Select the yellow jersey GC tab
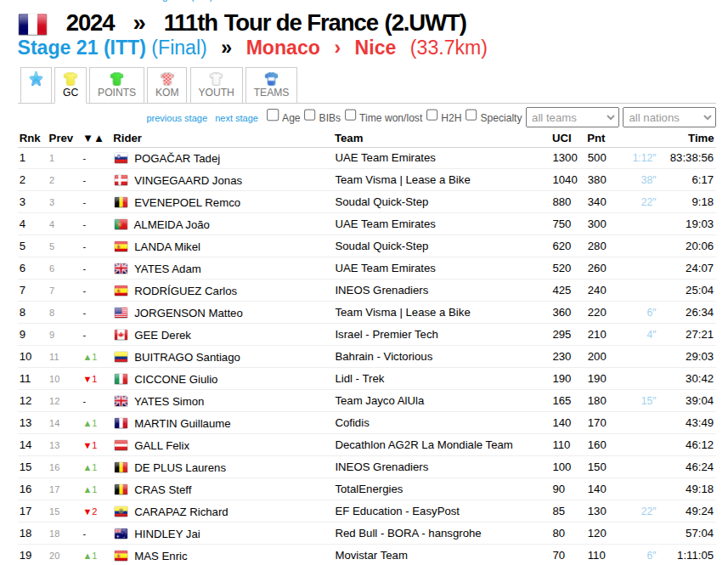This screenshot has width=728, height=565. coord(71,85)
